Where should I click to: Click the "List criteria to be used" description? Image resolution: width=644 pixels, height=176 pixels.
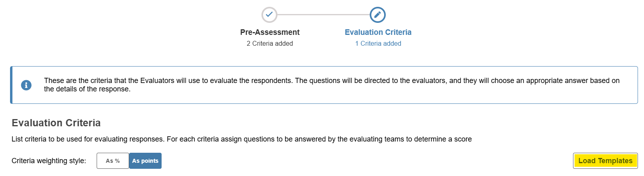click(241, 139)
